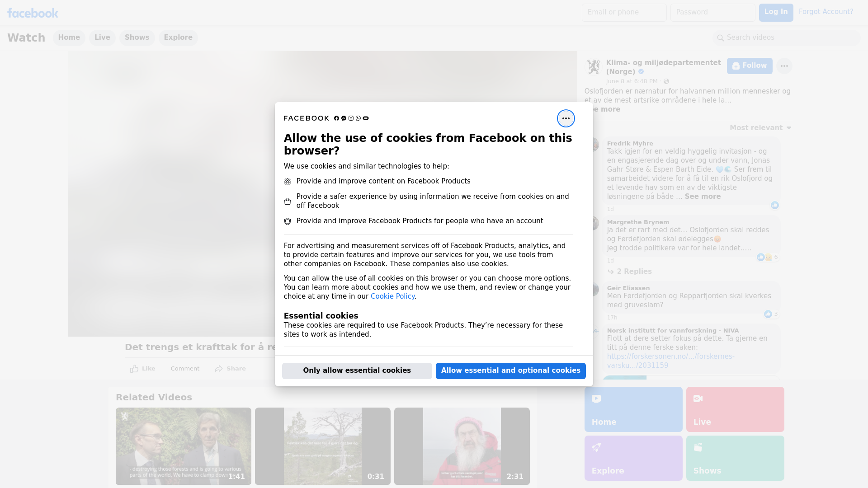
Task: Open the Home tile in sidebar
Action: (633, 409)
